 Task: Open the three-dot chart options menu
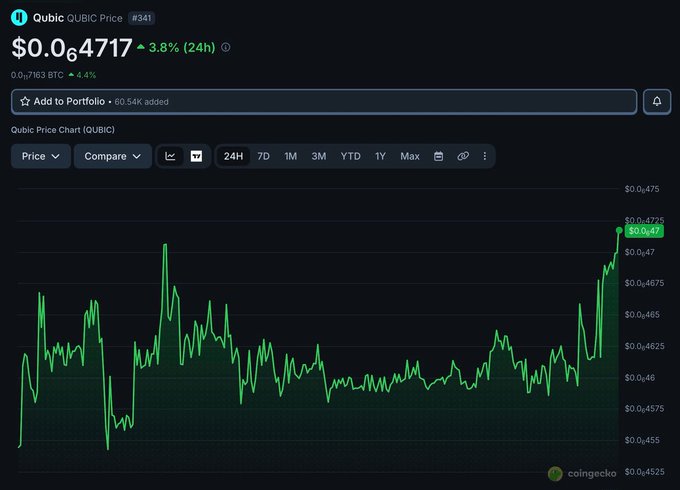coord(484,156)
